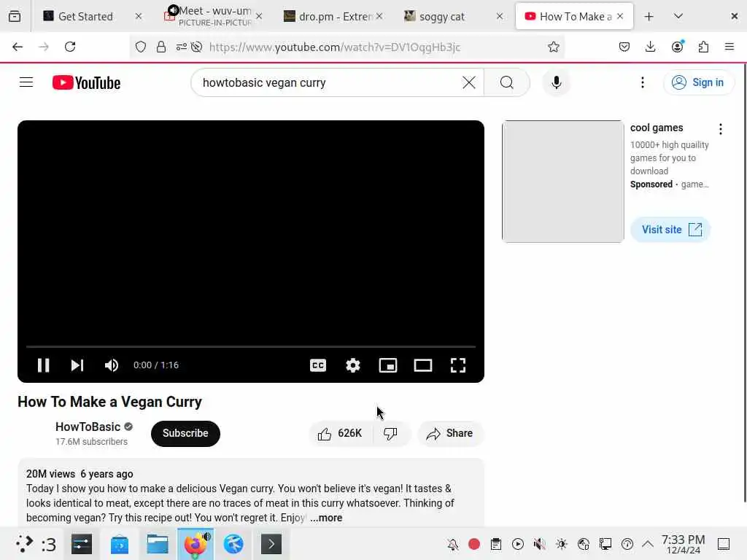Click the cool games ad thumbnail
747x560 pixels.
(x=562, y=182)
